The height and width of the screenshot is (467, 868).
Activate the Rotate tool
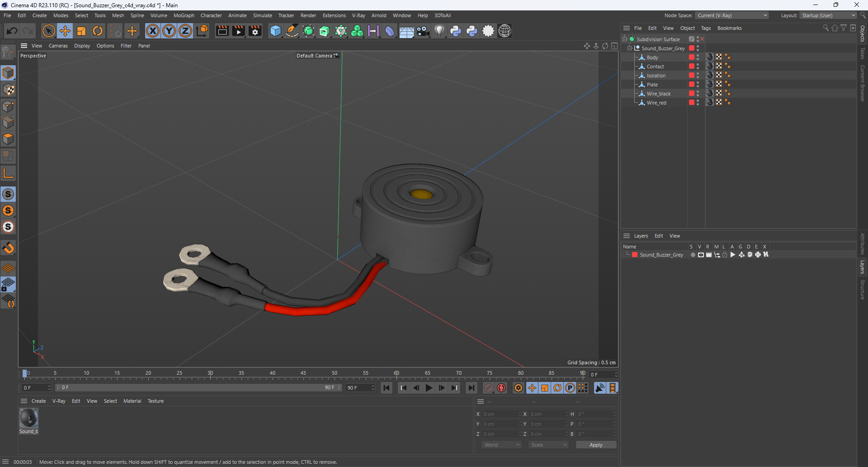click(98, 31)
